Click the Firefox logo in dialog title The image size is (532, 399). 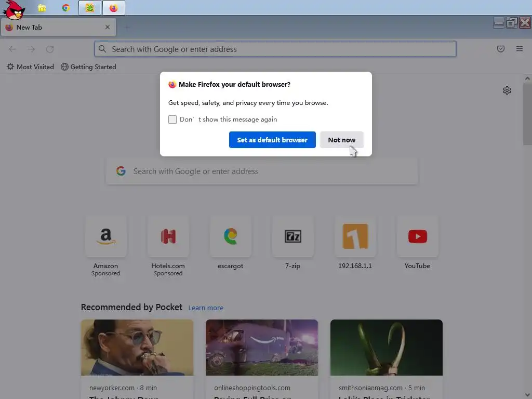click(172, 85)
